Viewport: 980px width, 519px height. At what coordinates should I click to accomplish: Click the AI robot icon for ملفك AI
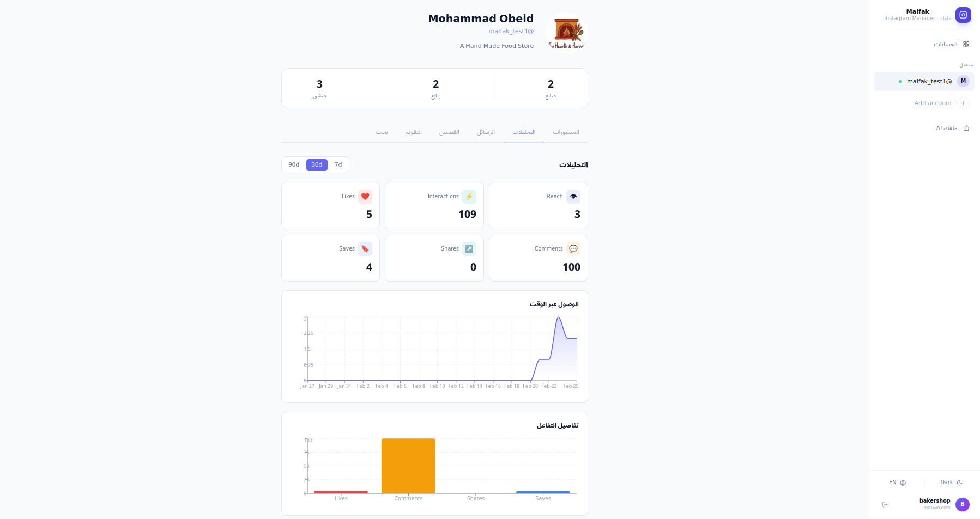966,128
